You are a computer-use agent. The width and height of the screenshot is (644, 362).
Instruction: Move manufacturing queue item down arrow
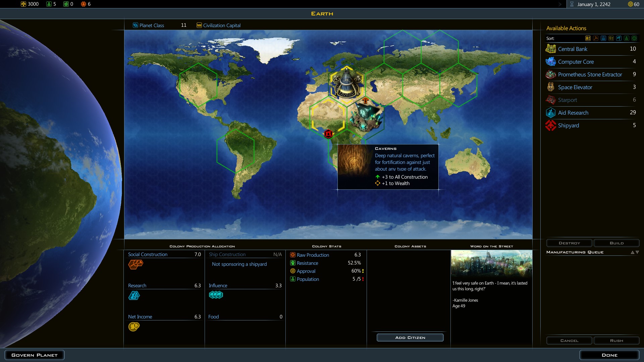point(637,252)
